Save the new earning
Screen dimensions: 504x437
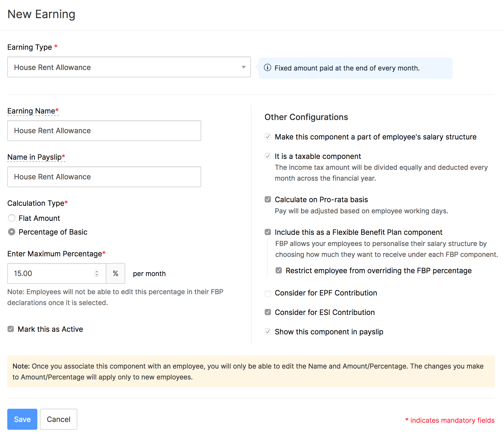coord(22,419)
